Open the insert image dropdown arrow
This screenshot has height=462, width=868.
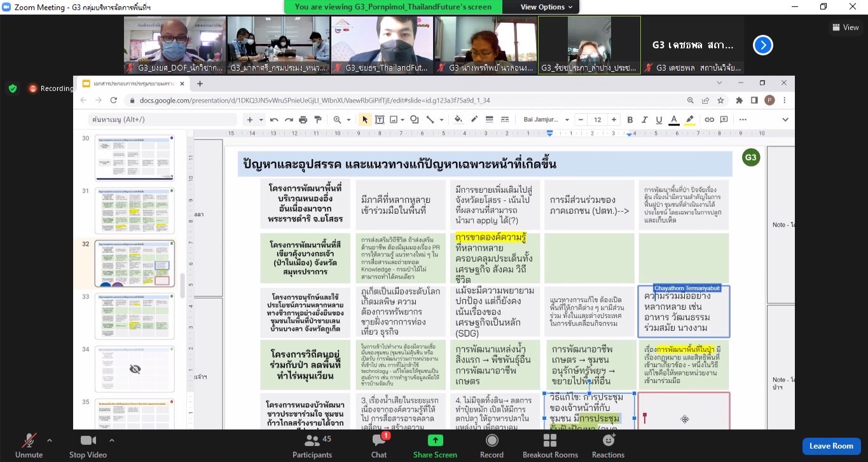(x=403, y=120)
